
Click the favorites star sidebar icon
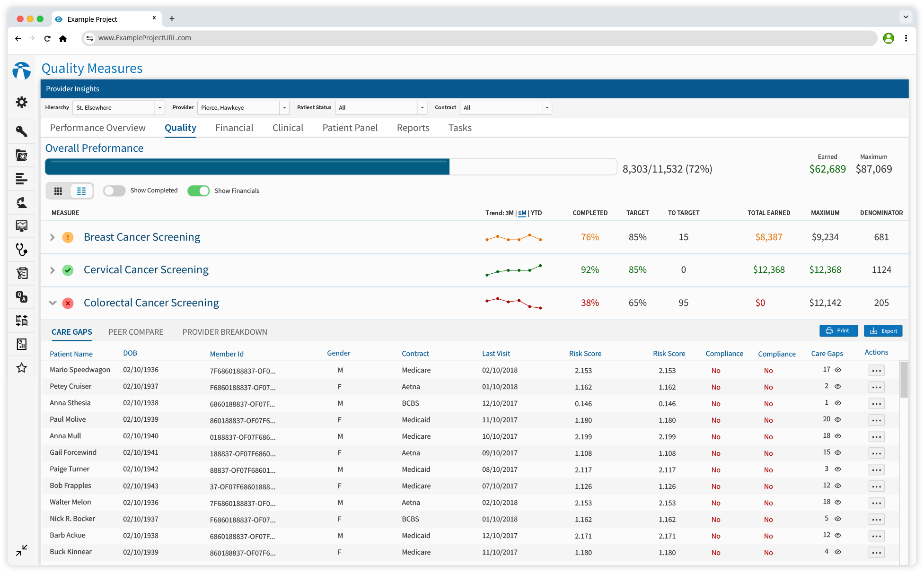(22, 368)
